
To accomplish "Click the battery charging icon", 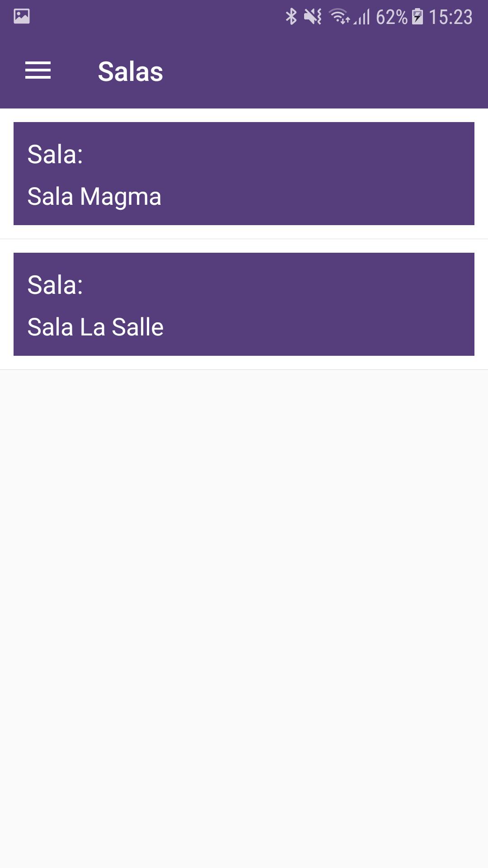I will point(418,17).
